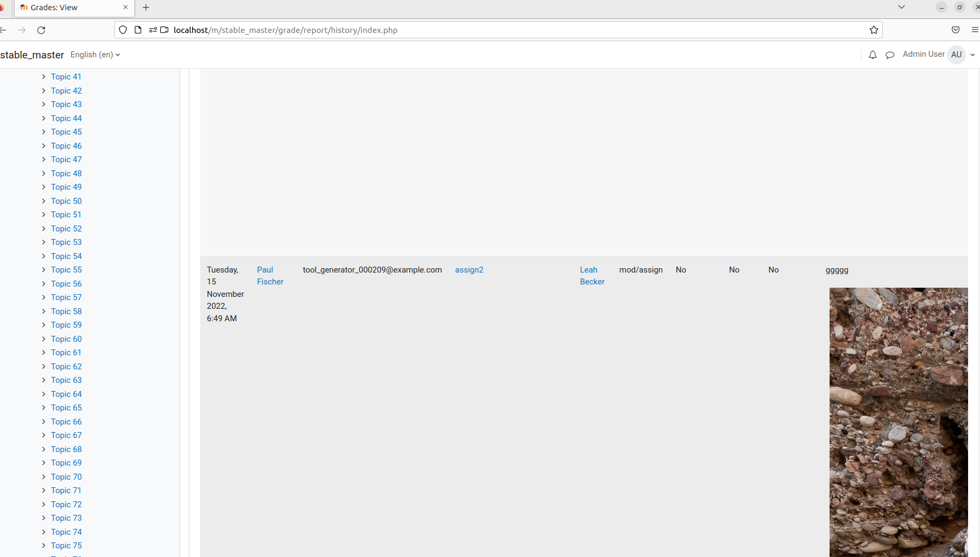The height and width of the screenshot is (557, 980).
Task: Open the Admin User menu
Action: pos(938,55)
